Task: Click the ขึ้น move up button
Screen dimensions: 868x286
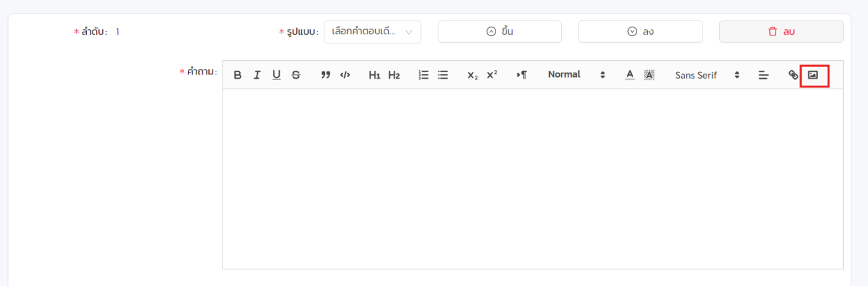Action: (x=499, y=32)
